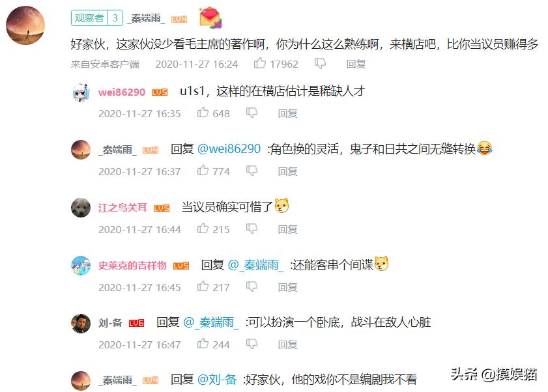This screenshot has width=548, height=392.
Task: Click the heart envelope badge icon
Action: 210,18
